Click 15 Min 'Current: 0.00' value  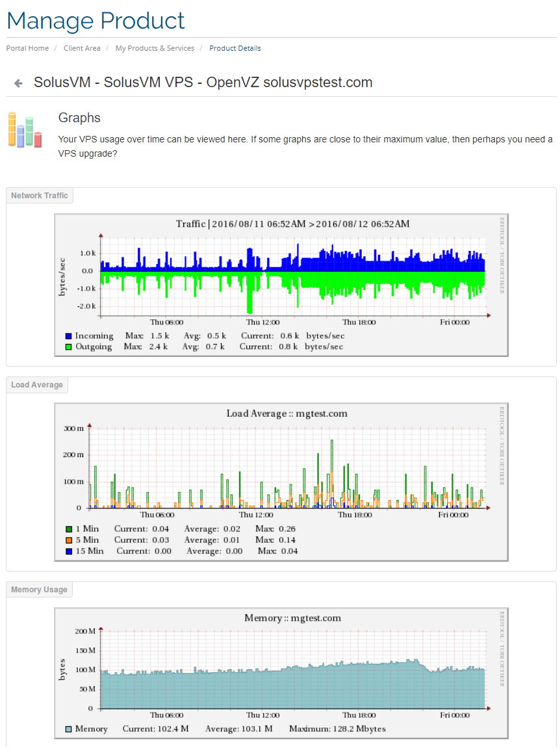pos(144,551)
